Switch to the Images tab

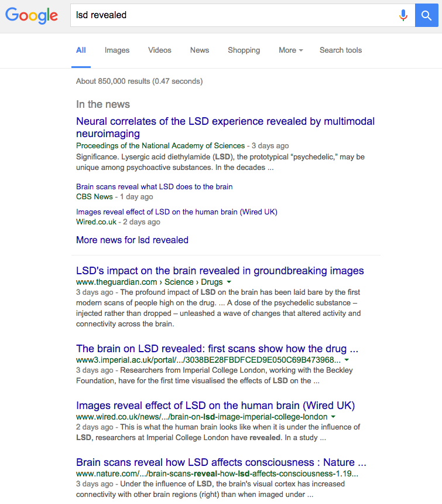117,50
